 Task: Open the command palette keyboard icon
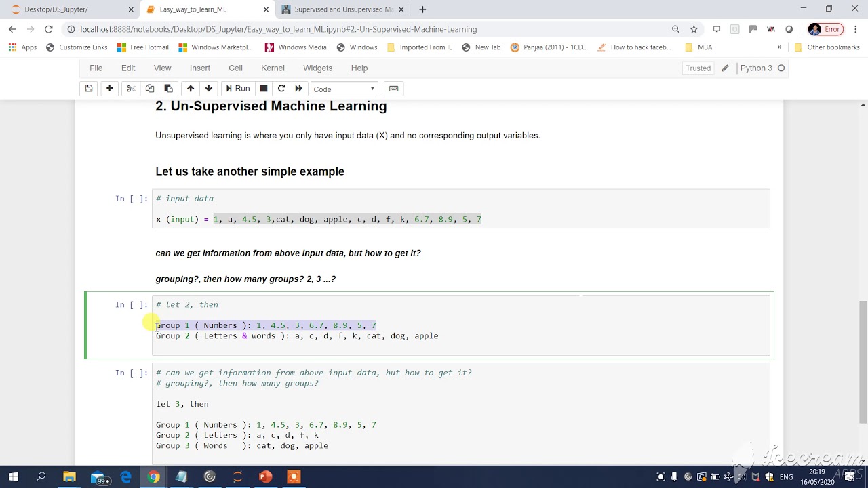coord(393,89)
